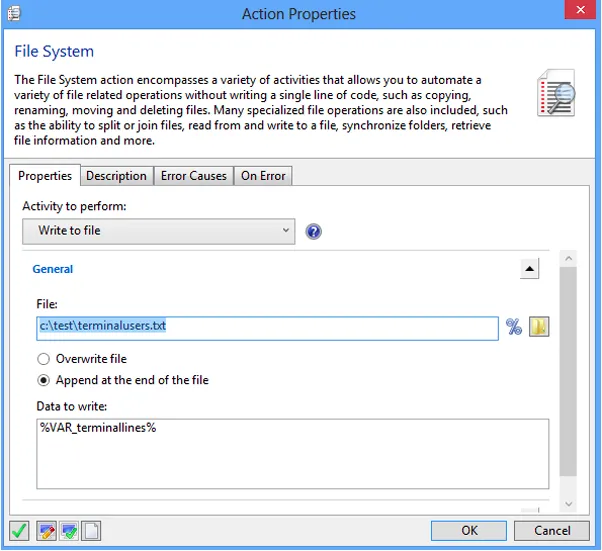Confirm with the OK button

(x=469, y=531)
